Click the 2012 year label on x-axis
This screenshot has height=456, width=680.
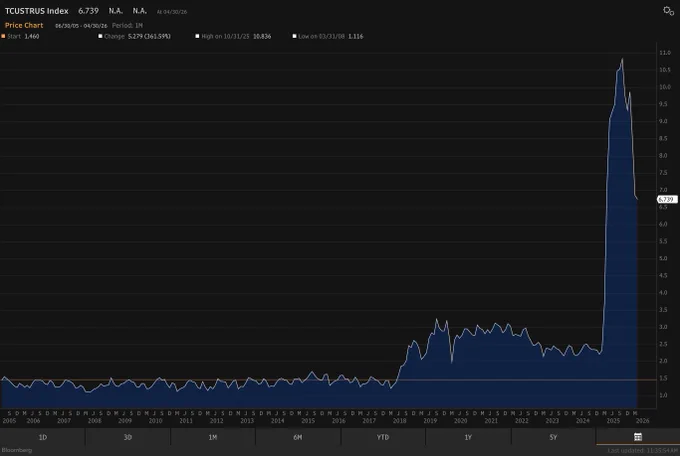[x=216, y=421]
